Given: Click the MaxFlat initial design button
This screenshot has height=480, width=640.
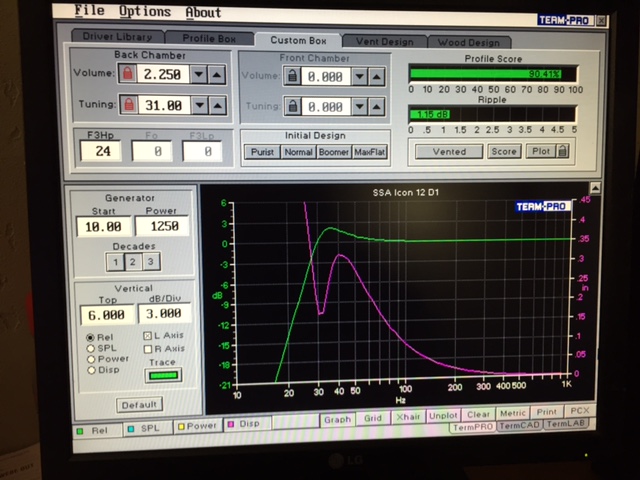Looking at the screenshot, I should [369, 152].
